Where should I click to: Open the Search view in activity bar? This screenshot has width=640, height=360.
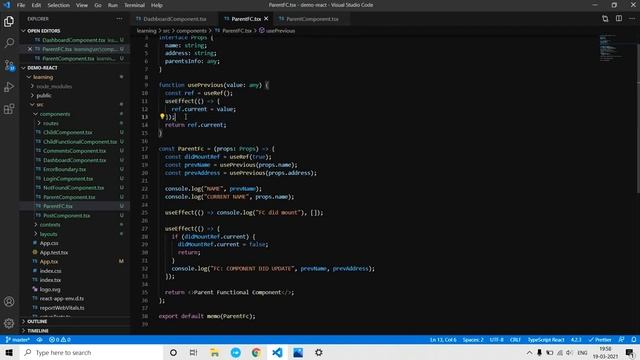[9, 43]
